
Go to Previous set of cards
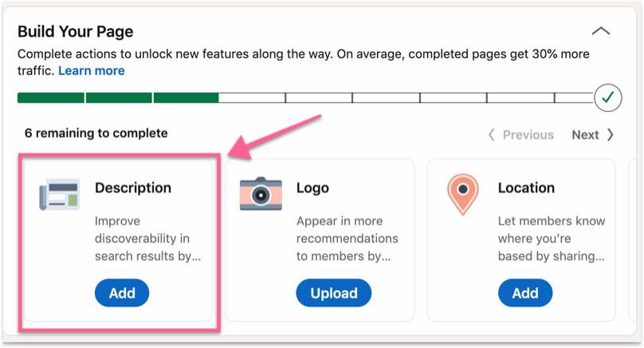[521, 135]
